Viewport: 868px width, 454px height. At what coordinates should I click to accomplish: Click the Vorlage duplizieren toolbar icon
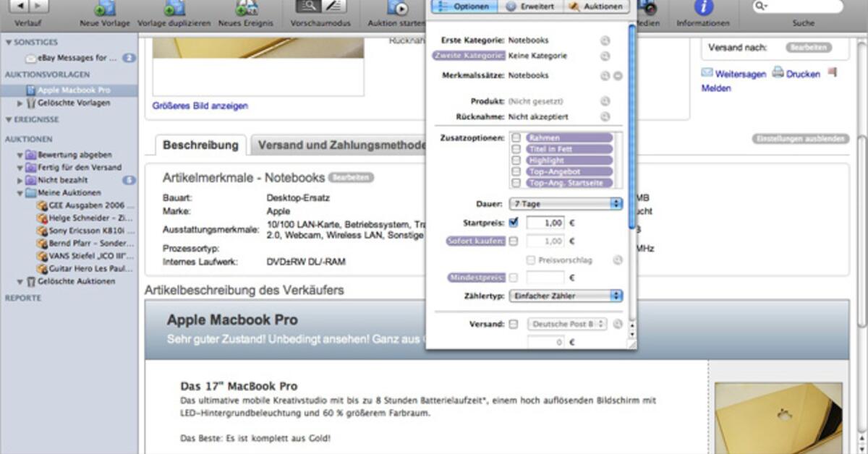pos(174,8)
